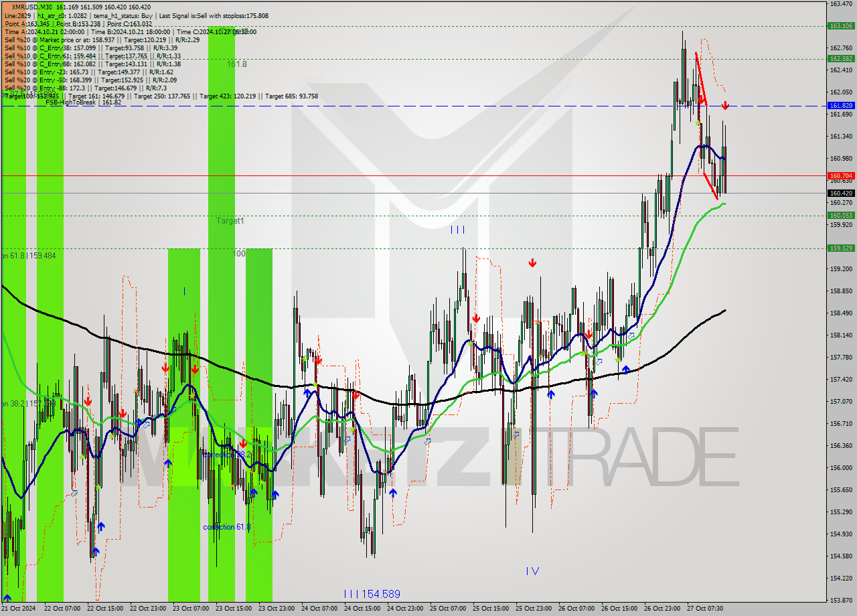Viewport: 857px width, 616px height.
Task: Click the green 162.582 price tag
Action: (841, 59)
